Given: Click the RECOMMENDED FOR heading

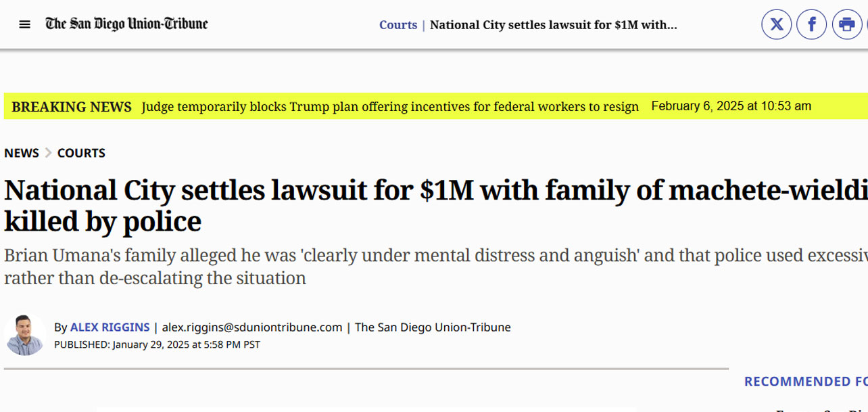Looking at the screenshot, I should pos(805,382).
